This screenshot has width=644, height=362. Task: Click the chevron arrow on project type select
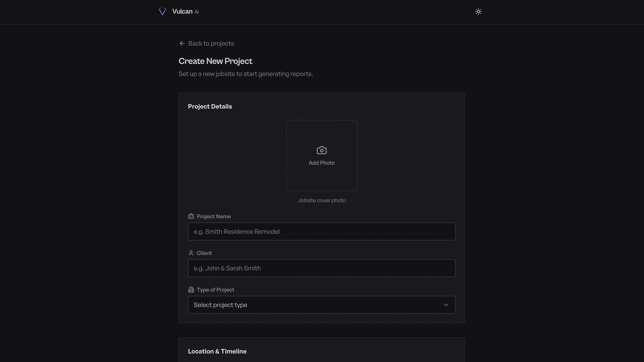[x=446, y=305]
